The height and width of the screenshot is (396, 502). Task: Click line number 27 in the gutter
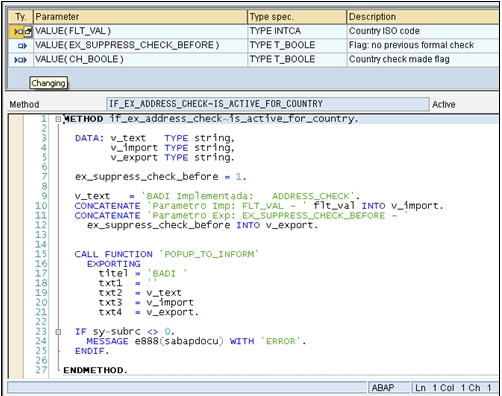pyautogui.click(x=41, y=370)
